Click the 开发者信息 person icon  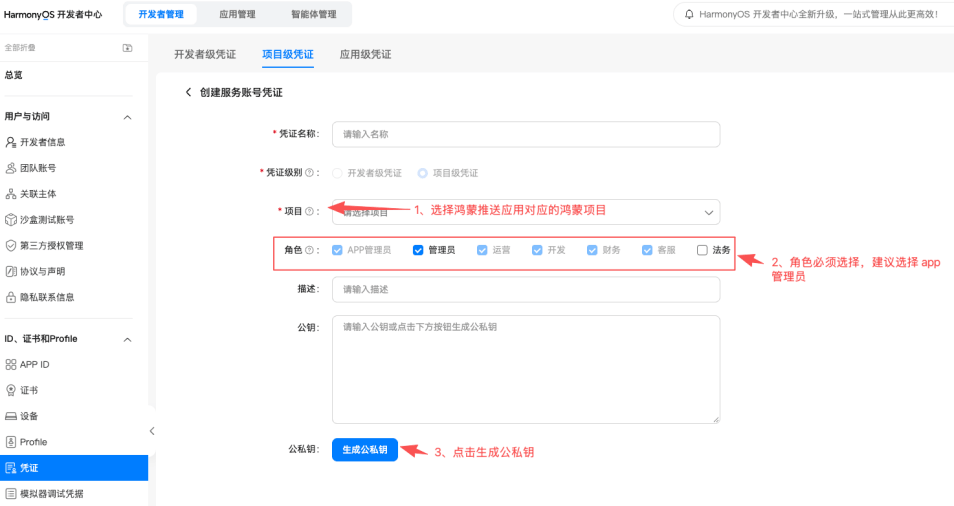point(10,142)
